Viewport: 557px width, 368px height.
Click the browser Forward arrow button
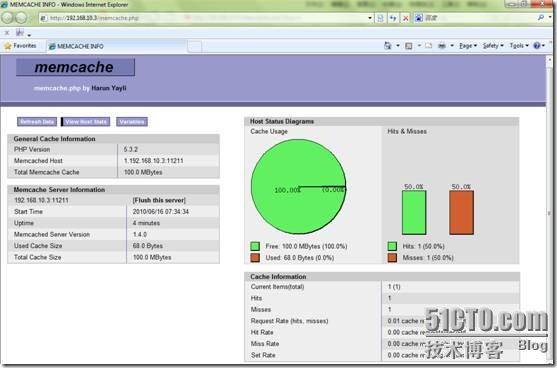click(x=21, y=18)
